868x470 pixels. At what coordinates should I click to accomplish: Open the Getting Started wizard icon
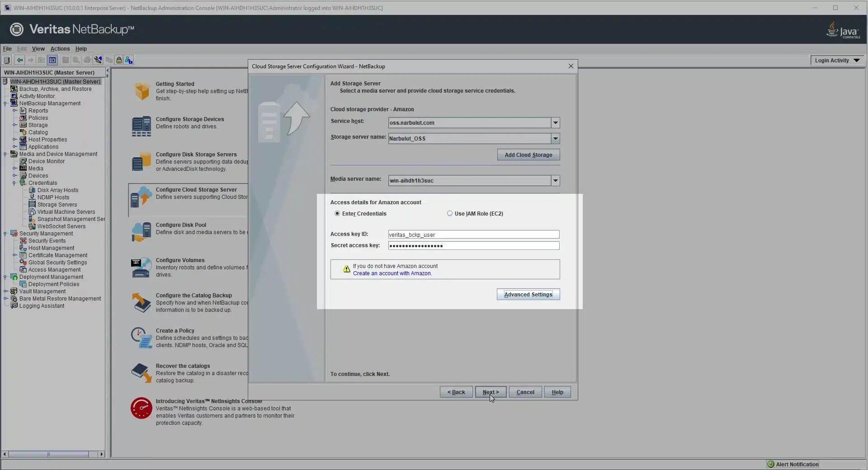142,91
